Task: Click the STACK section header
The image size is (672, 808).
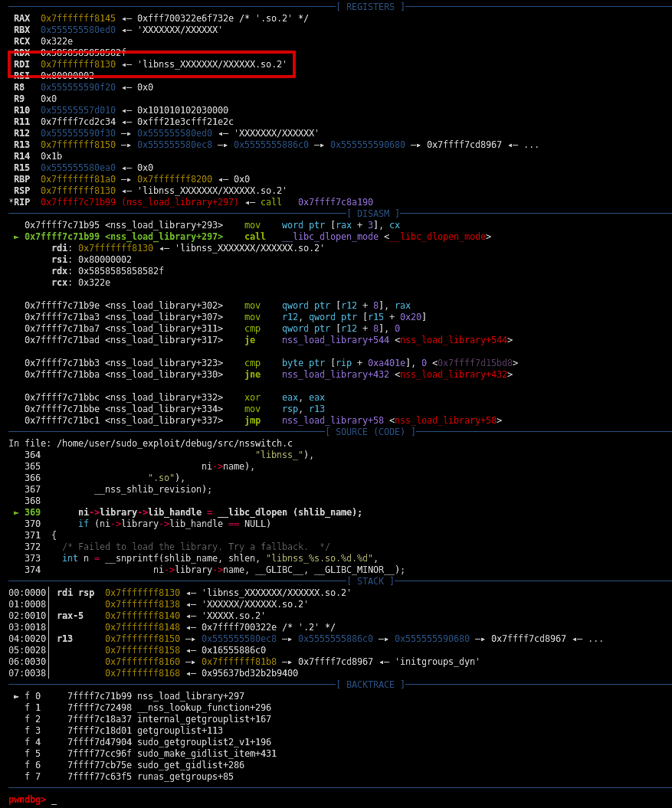Action: coord(370,581)
